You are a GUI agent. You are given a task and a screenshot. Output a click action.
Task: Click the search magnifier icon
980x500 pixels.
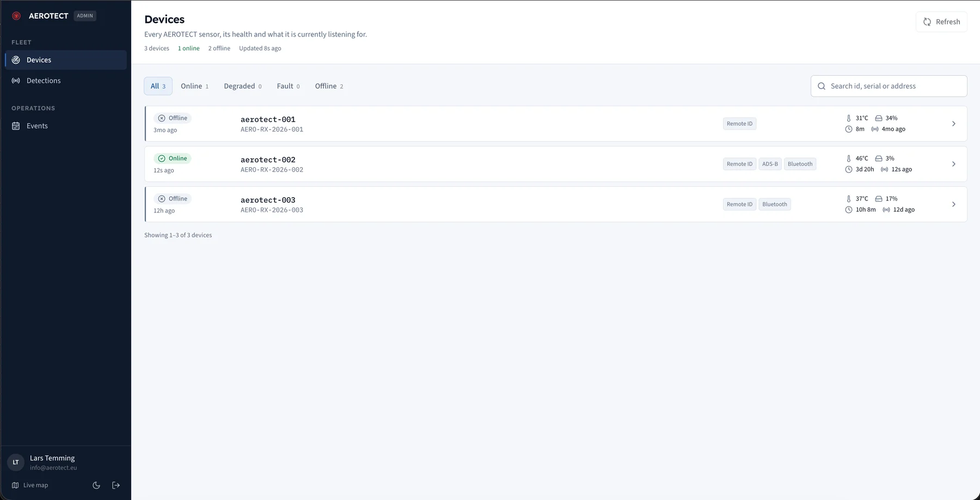pyautogui.click(x=822, y=86)
